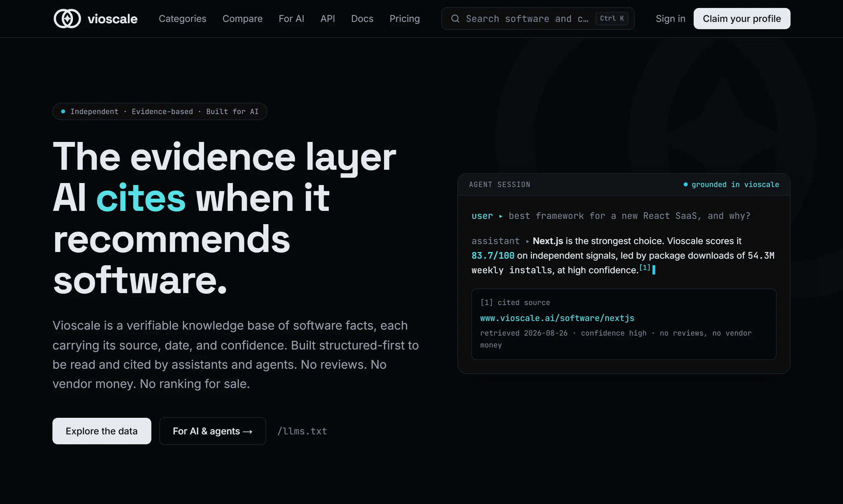The image size is (843, 504).
Task: Click Claim your profile button
Action: [x=742, y=19]
